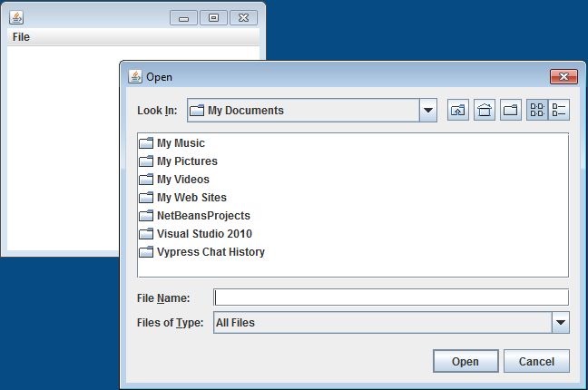The width and height of the screenshot is (588, 390).
Task: Jump to the Home directory
Action: pyautogui.click(x=485, y=111)
